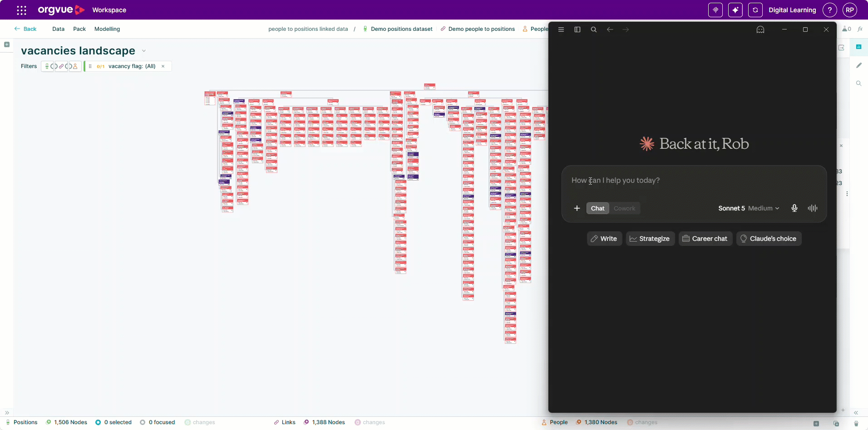The image size is (868, 430).
Task: Click the Strategize suggestion chip
Action: tap(650, 239)
